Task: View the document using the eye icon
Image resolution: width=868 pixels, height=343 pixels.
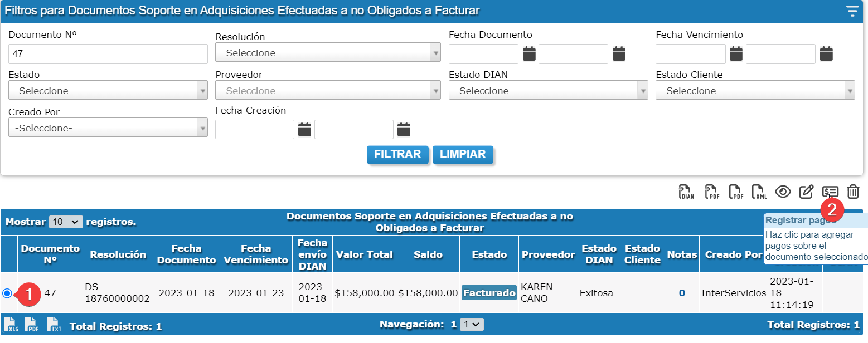Action: (x=783, y=192)
